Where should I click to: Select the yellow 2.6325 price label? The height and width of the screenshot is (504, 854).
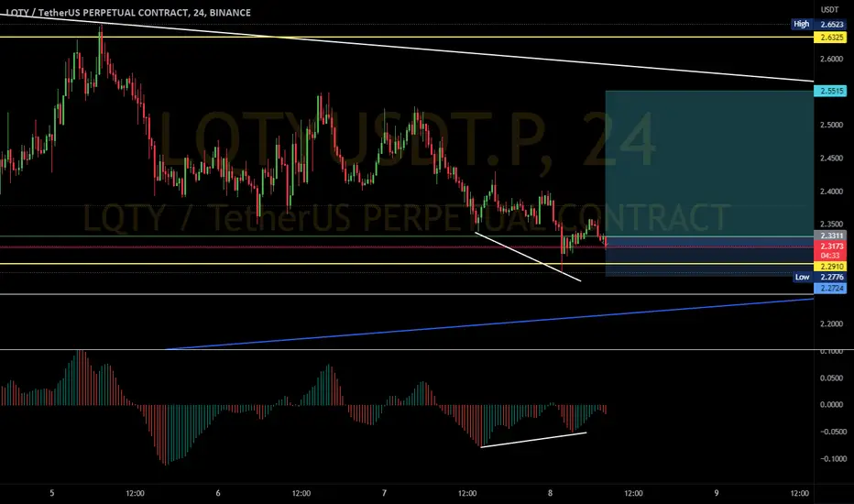832,38
